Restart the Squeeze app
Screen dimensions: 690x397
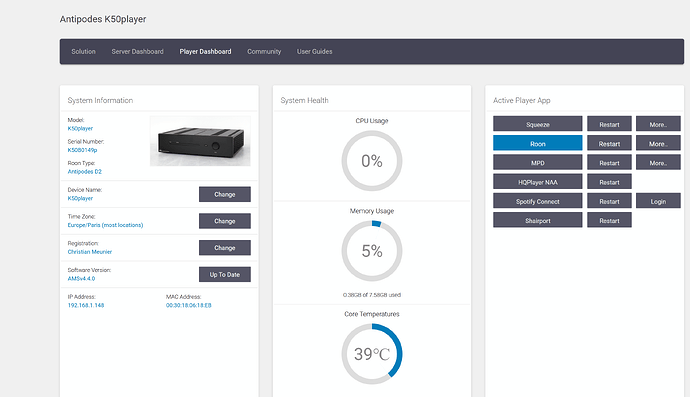tap(609, 124)
